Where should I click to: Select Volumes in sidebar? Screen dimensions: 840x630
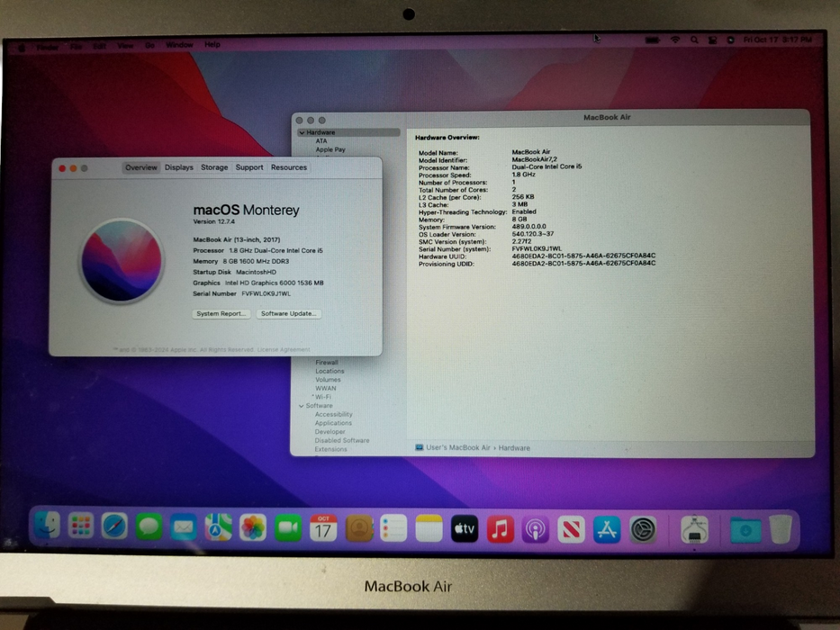tap(328, 380)
